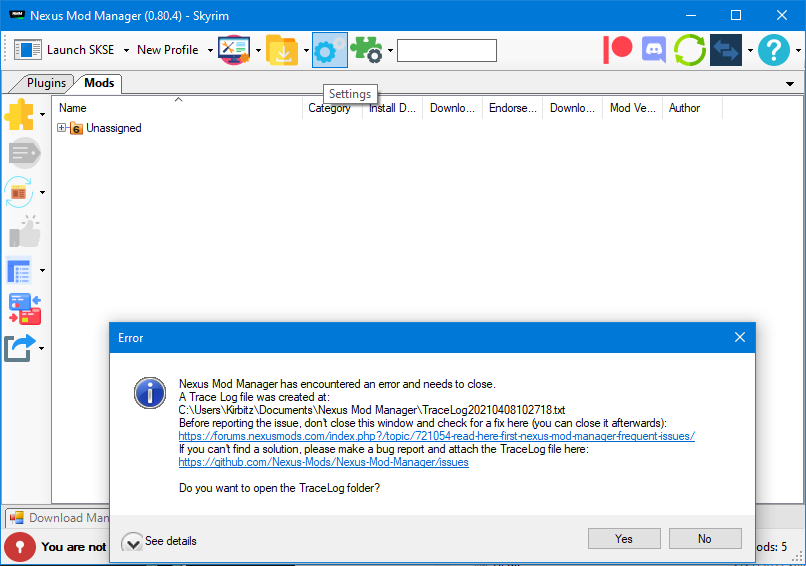Screen dimensions: 806x566
Task: Open the Launch SKSE dropdown arrow
Action: pos(126,50)
